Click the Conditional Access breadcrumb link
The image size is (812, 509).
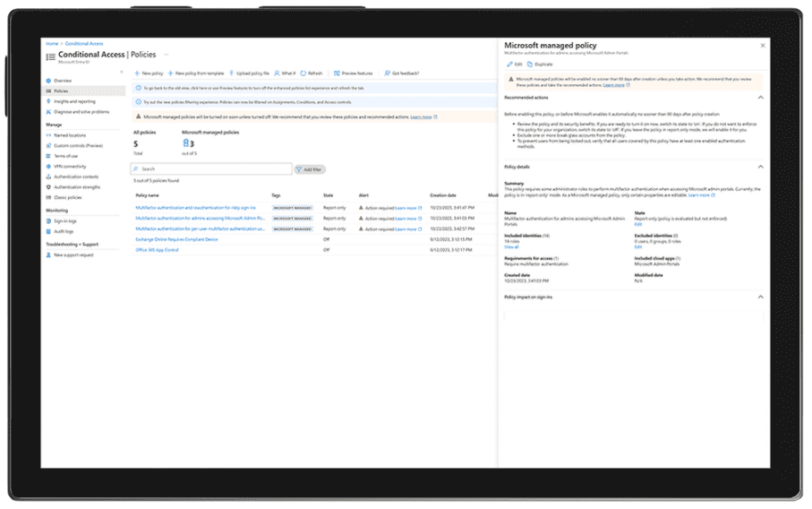pos(84,44)
